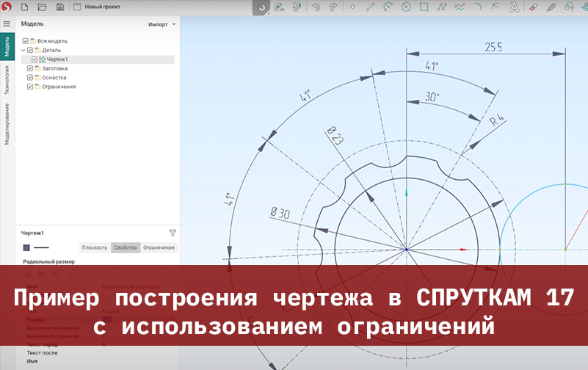The image size is (588, 370).
Task: Select the eraser tool
Action: (533, 7)
